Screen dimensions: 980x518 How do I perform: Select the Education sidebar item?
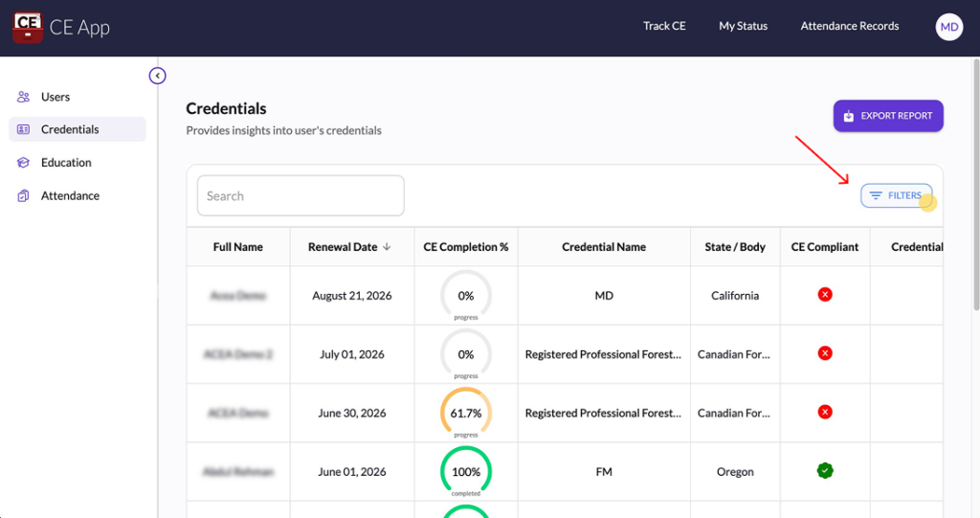(x=66, y=163)
